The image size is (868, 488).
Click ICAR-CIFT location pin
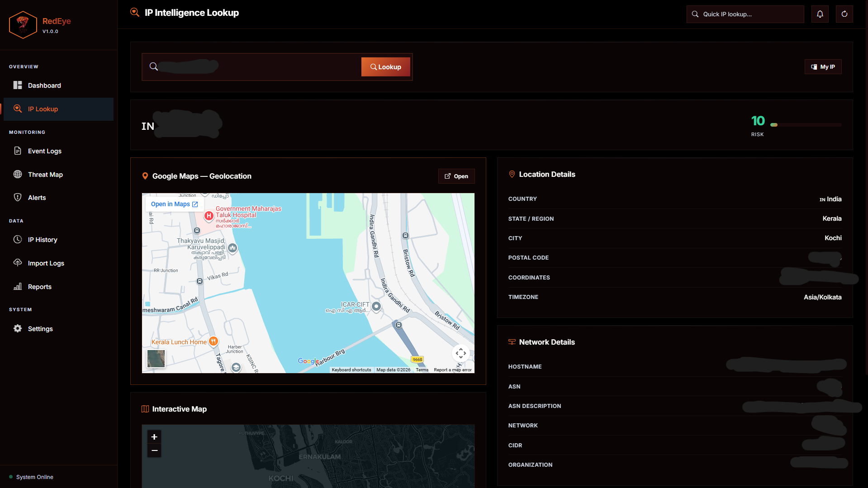(376, 307)
